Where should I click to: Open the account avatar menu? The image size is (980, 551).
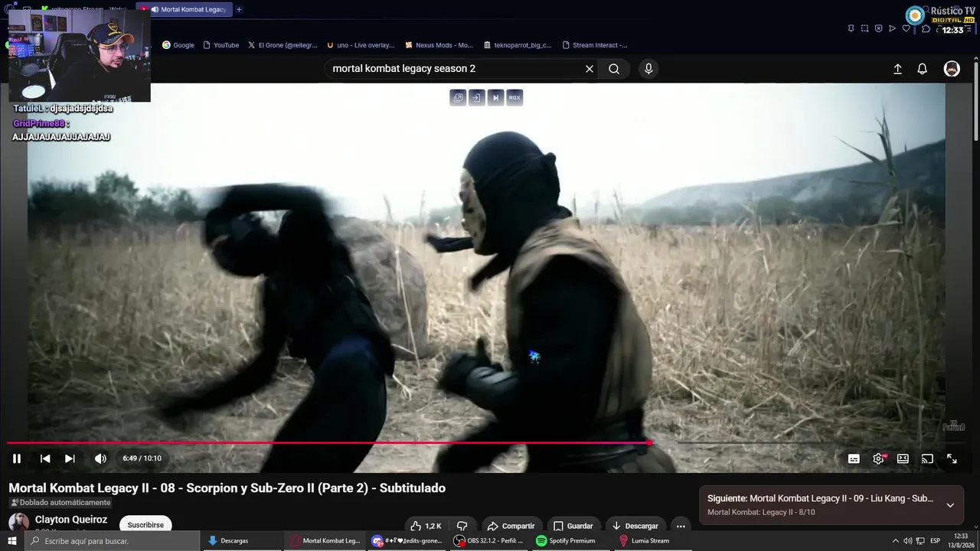point(952,69)
